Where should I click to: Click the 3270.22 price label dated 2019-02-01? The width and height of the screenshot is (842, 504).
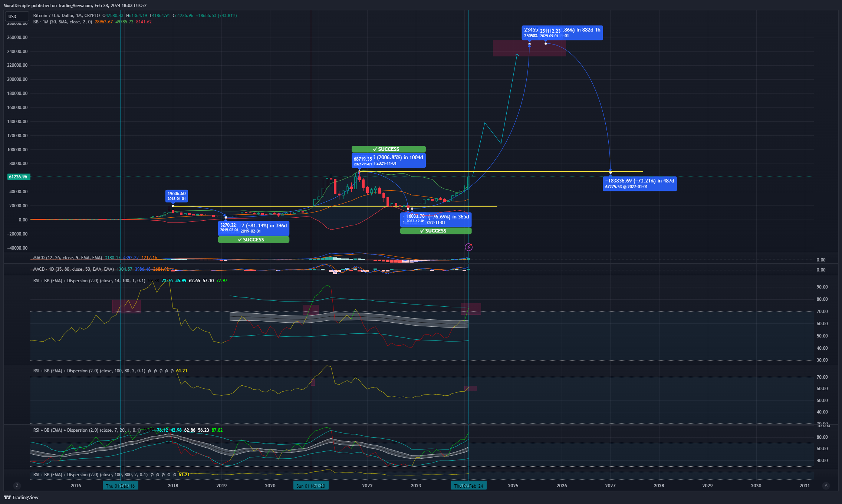[228, 227]
